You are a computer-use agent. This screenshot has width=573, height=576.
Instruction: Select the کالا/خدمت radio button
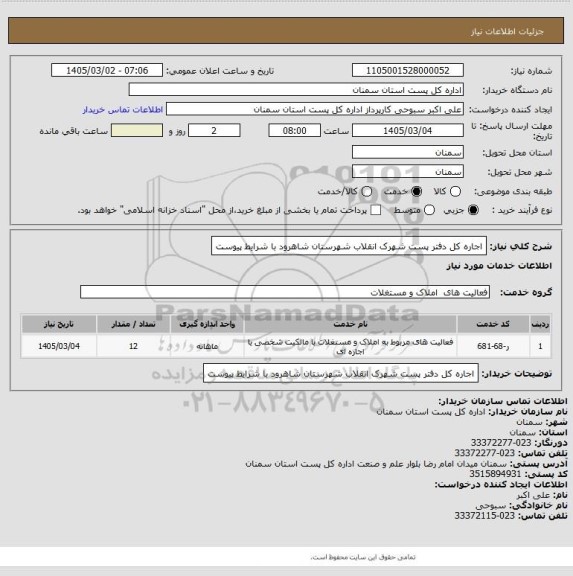tap(367, 191)
